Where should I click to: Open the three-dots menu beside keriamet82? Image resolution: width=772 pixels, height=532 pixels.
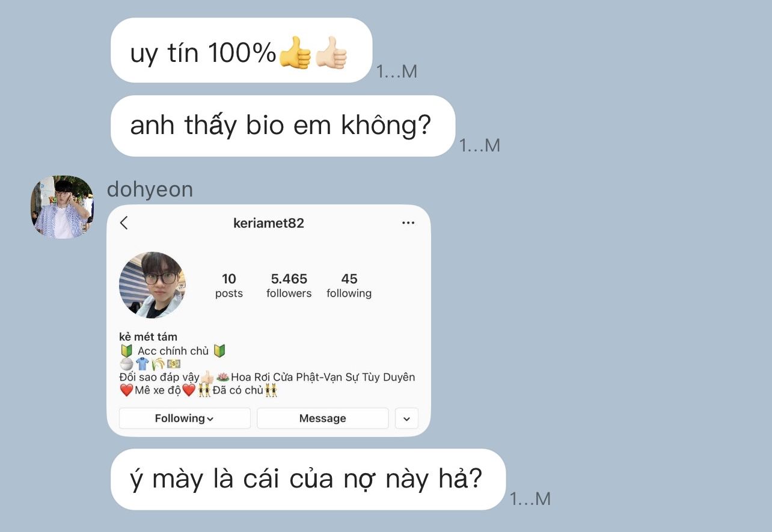click(408, 223)
